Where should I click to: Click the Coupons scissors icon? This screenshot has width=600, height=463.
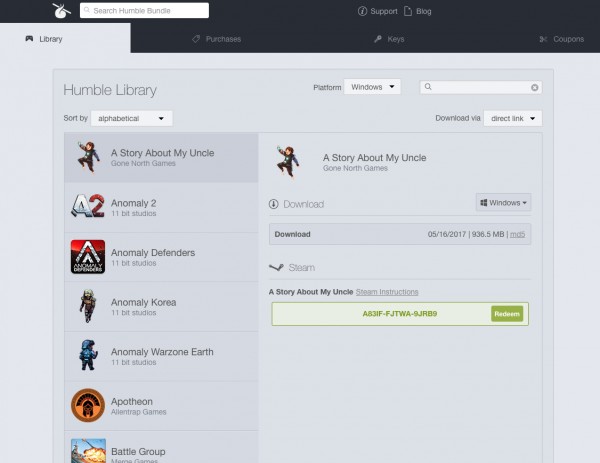[x=543, y=39]
